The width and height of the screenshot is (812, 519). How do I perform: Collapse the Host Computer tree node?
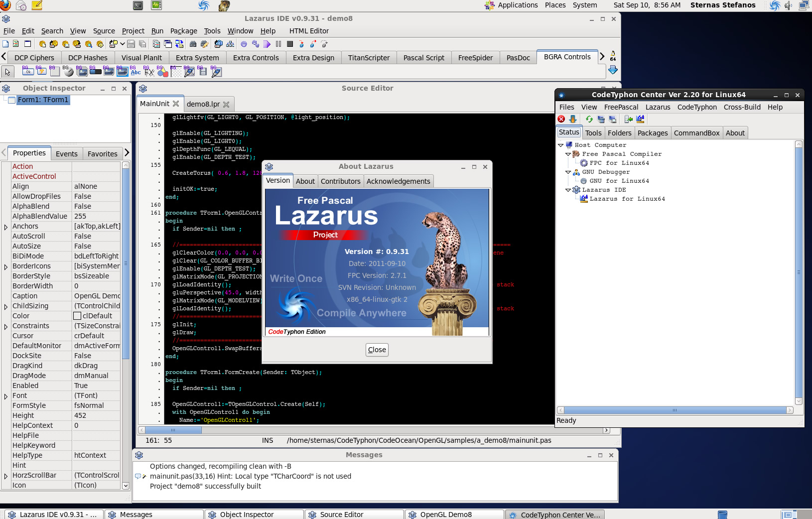point(561,145)
